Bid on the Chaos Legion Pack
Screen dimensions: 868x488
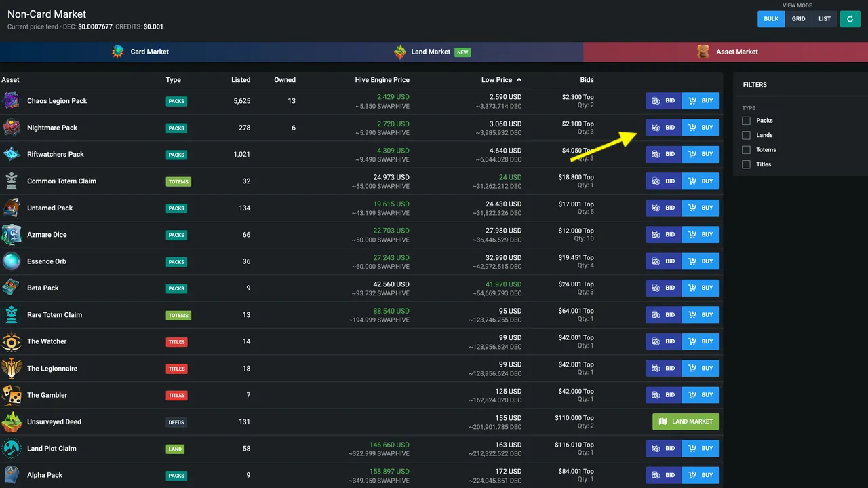[x=663, y=101]
